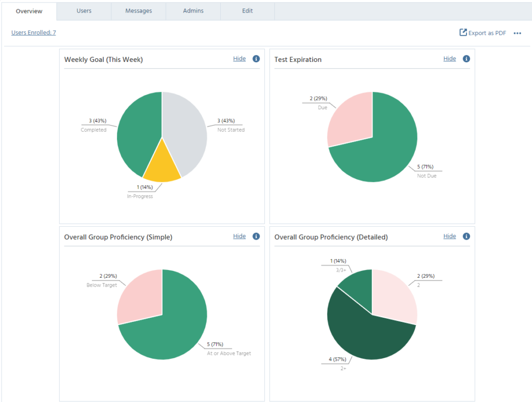
Task: Go to the Admins tab
Action: [x=193, y=11]
